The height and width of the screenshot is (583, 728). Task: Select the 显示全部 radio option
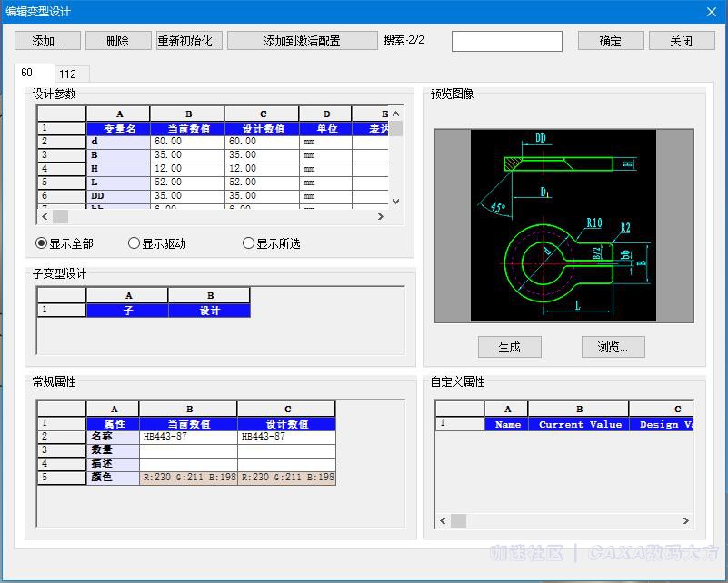click(x=42, y=243)
